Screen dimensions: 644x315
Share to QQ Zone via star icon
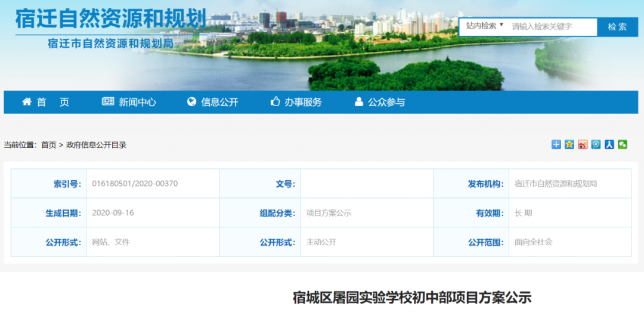point(569,144)
